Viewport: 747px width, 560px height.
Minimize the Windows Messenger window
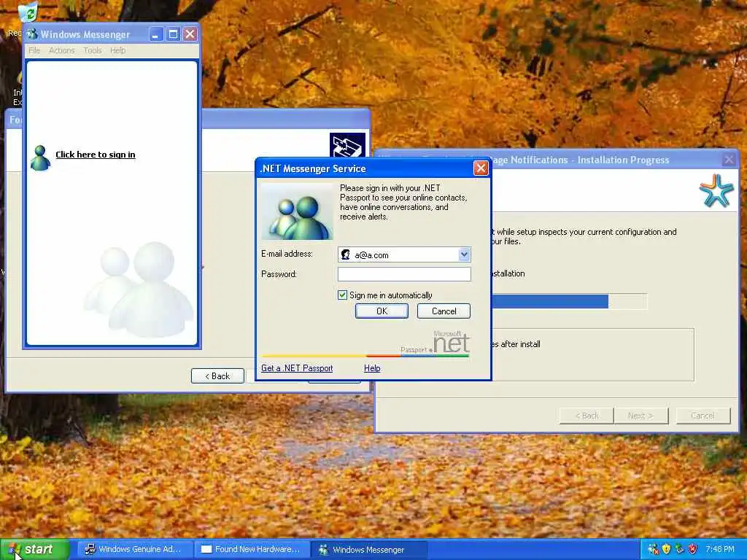click(x=156, y=34)
